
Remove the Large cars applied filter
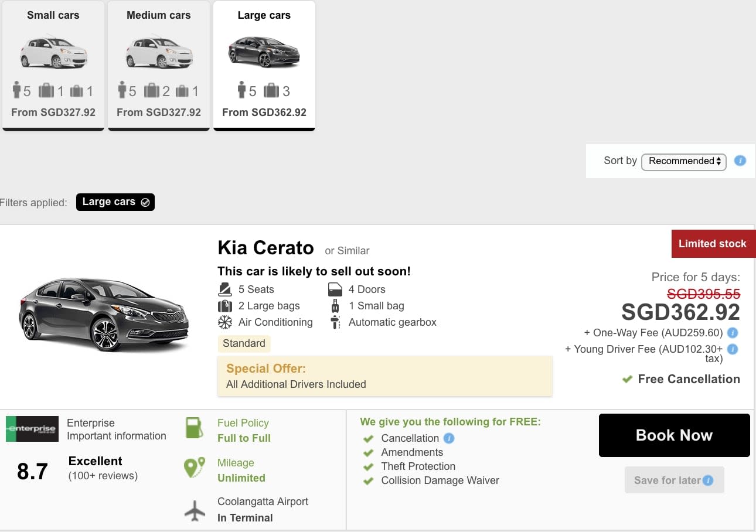[x=115, y=202]
